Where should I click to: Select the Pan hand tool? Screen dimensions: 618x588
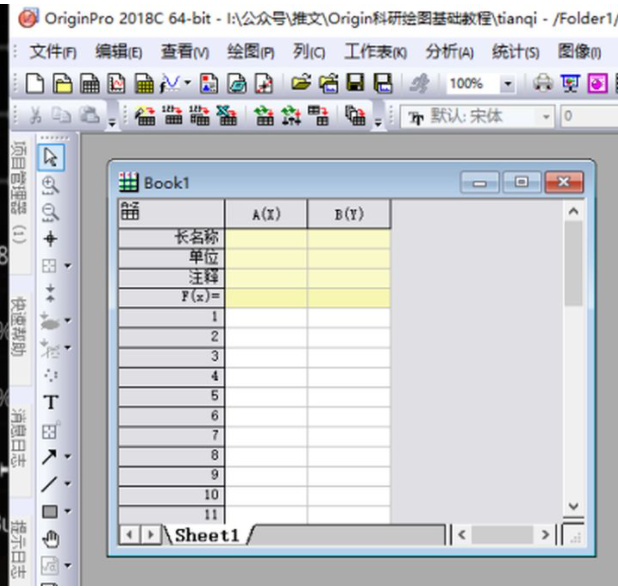(51, 539)
